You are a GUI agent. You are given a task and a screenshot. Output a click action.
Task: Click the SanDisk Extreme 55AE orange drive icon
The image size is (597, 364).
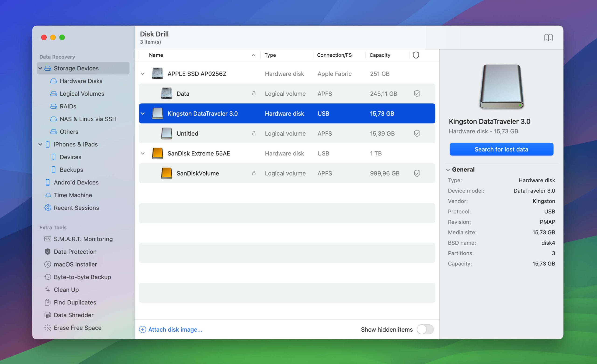click(x=157, y=153)
